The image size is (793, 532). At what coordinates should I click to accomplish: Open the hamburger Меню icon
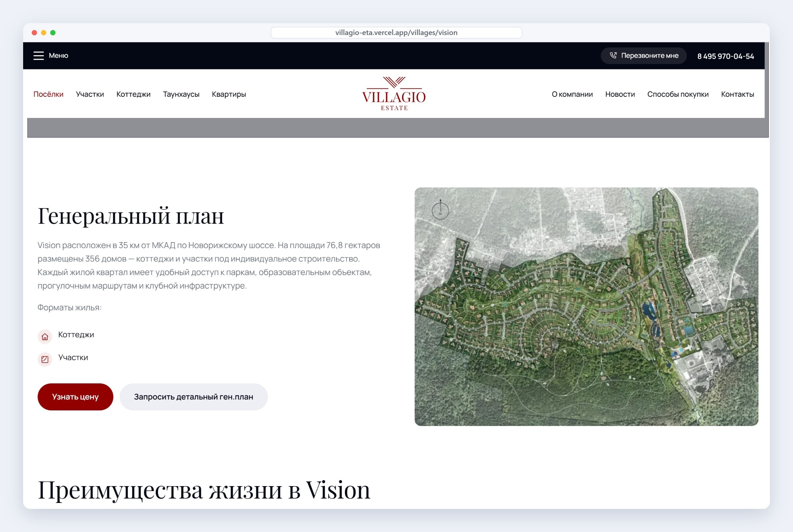pyautogui.click(x=39, y=55)
